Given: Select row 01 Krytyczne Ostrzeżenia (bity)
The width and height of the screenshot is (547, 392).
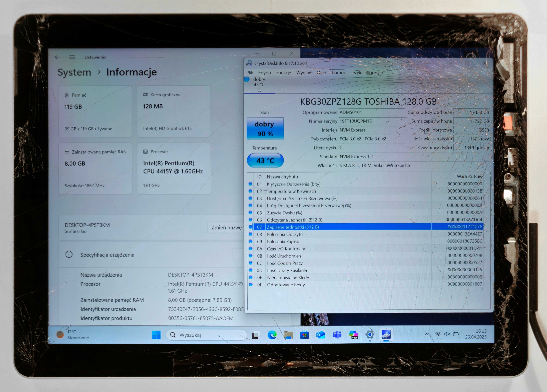Looking at the screenshot, I should [x=365, y=184].
